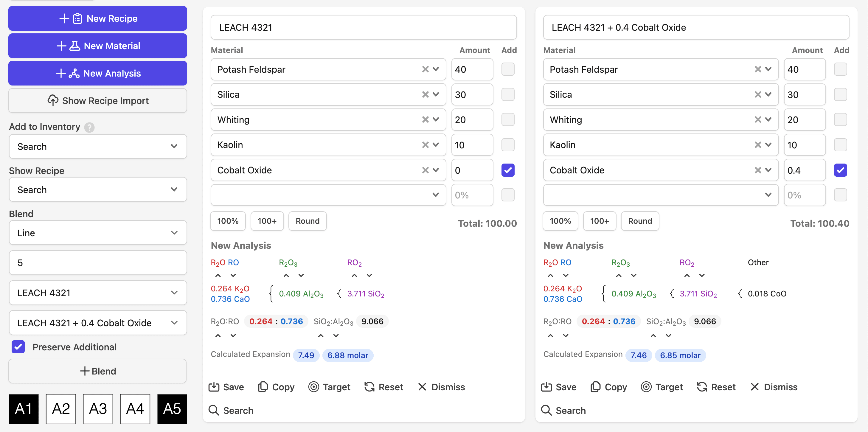The image size is (868, 432).
Task: Click the New Analysis button
Action: (98, 73)
